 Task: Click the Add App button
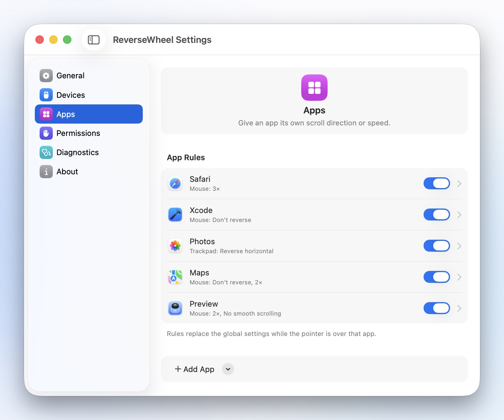pyautogui.click(x=194, y=369)
